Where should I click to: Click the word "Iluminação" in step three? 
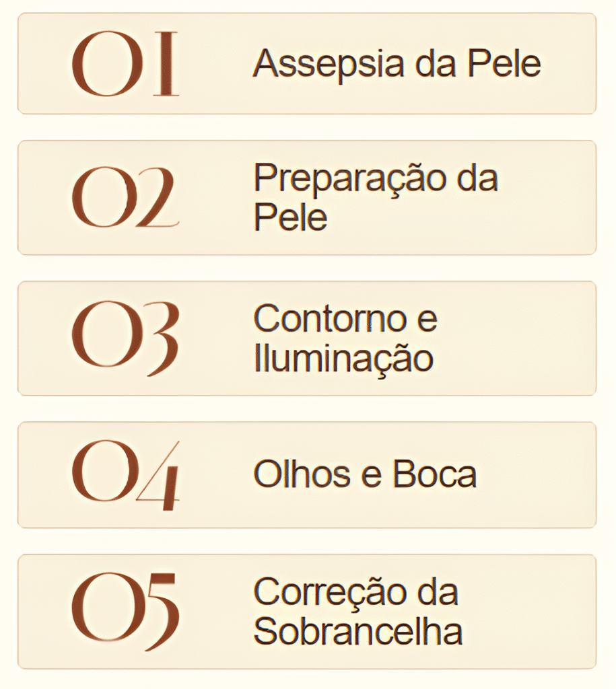click(x=343, y=359)
